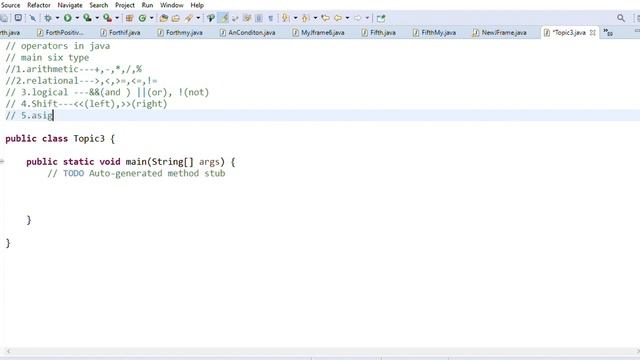
Task: Click the Open Task folder icon
Action: (x=176, y=18)
